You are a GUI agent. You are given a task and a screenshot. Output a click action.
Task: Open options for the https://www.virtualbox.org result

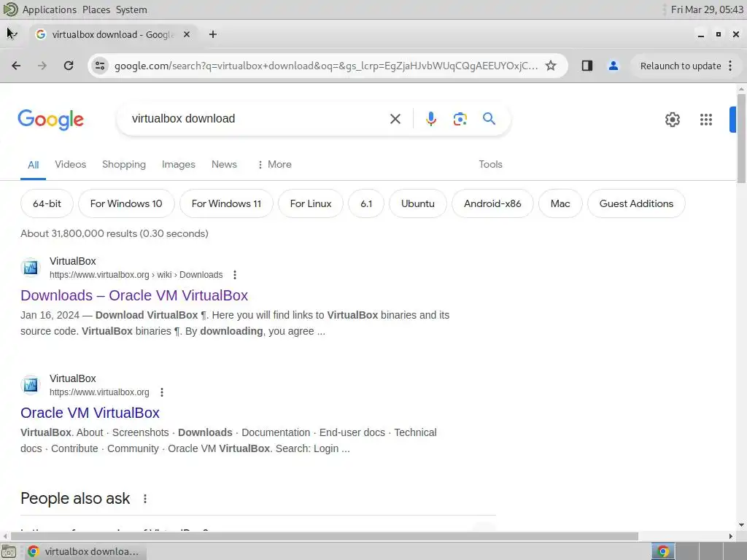point(162,392)
